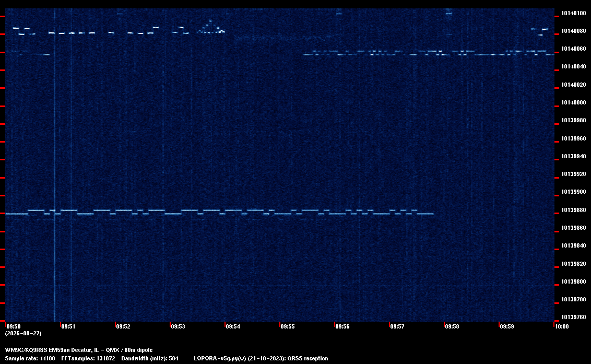Click the LOPORA-v5g.py QRSS reception text
This screenshot has width=591, height=364.
261,358
